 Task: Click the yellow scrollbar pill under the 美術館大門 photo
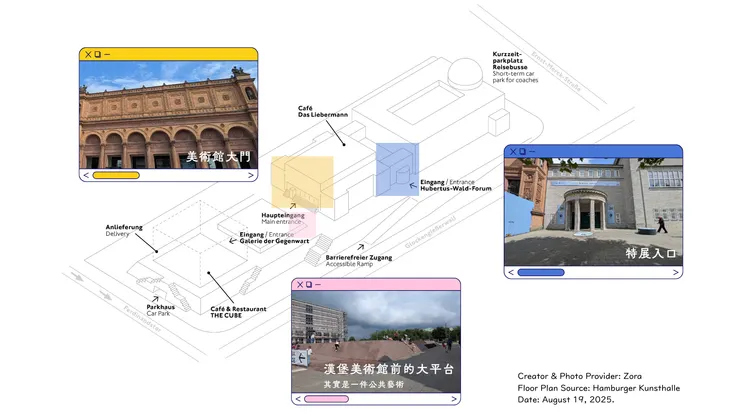[116, 175]
